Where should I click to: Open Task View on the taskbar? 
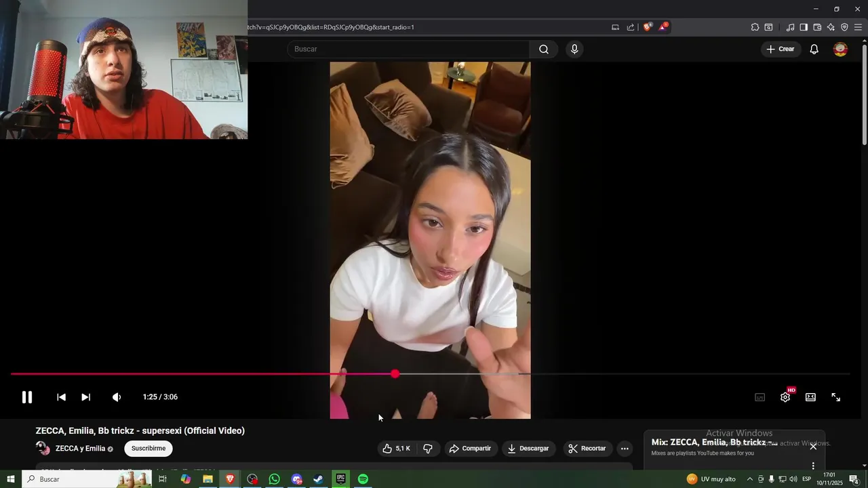tap(163, 479)
